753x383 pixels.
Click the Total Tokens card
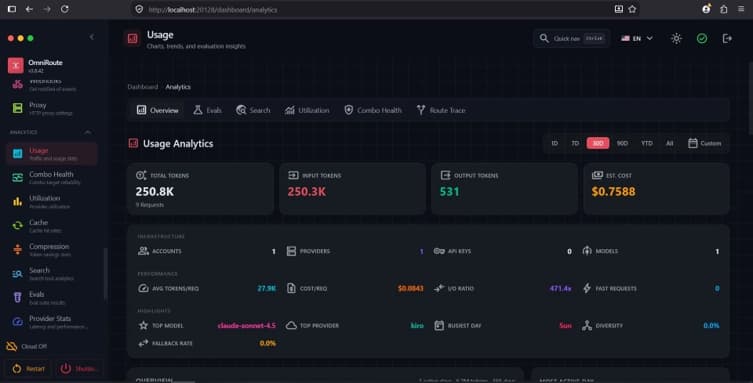[201, 189]
